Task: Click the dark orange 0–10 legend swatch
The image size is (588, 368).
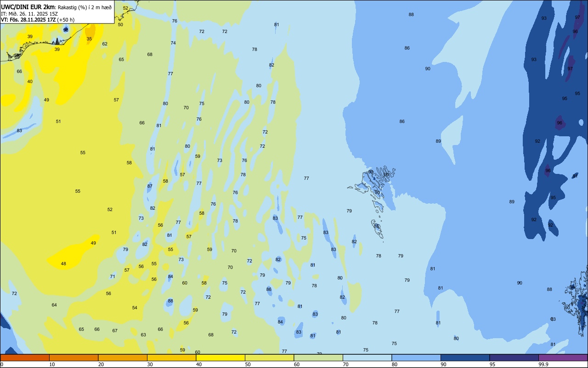Action: coord(25,357)
